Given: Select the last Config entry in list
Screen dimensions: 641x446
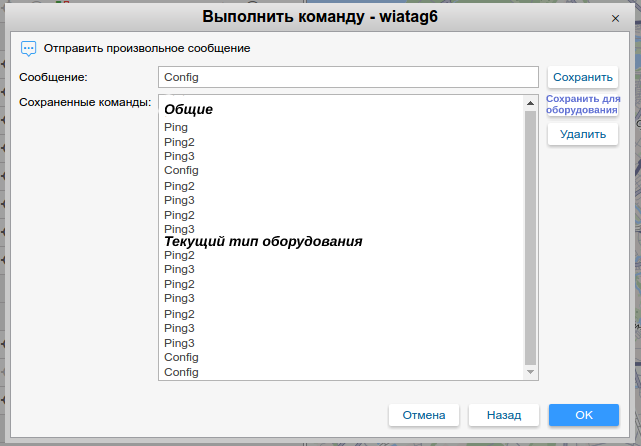Looking at the screenshot, I should coord(181,372).
